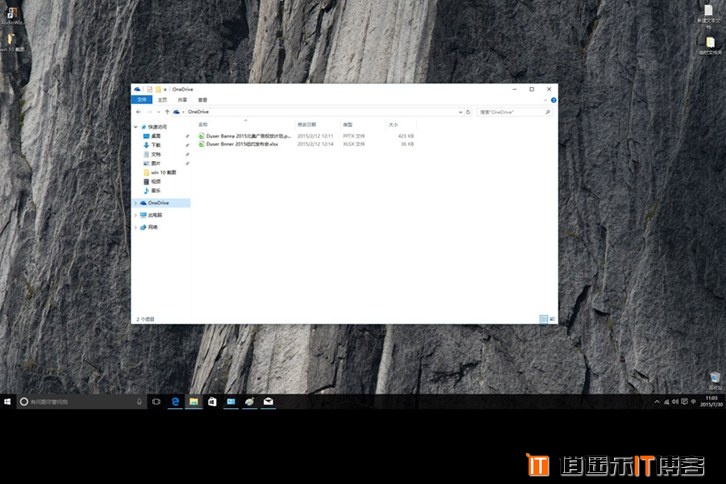Open recent locations dropdown next to Forward
Screen dimensions: 726x484
coord(158,112)
